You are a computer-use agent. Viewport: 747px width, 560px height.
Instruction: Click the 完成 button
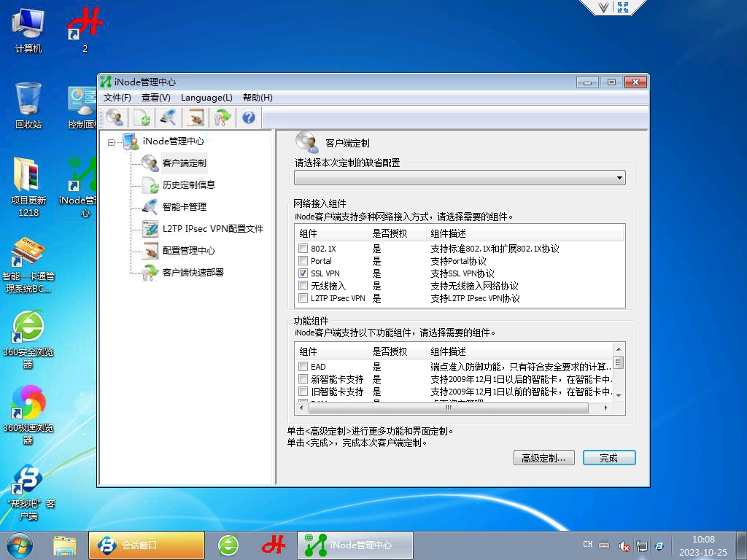(609, 458)
